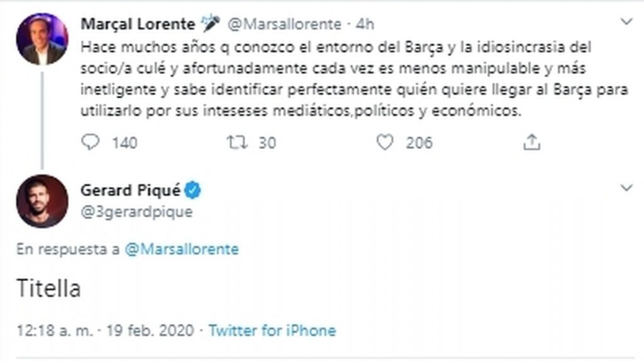The width and height of the screenshot is (644, 362).
Task: Open Gerard Piqué's profile picture
Action: pos(42,200)
